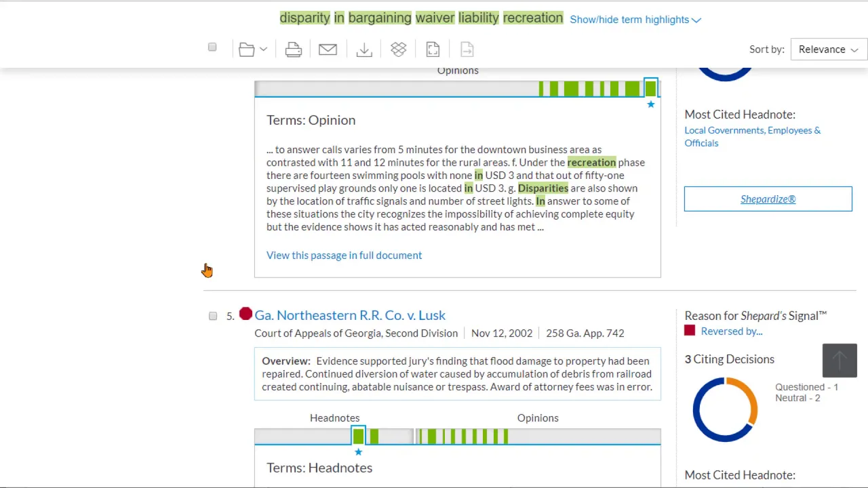Screen dimensions: 868x488
Task: Click 'disparity' search term at top
Action: [x=305, y=18]
